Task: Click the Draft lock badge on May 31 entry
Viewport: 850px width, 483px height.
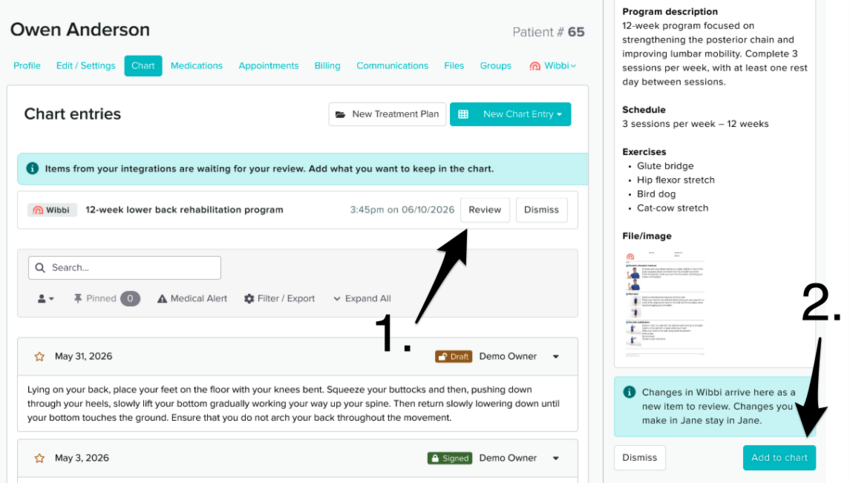Action: pos(453,357)
